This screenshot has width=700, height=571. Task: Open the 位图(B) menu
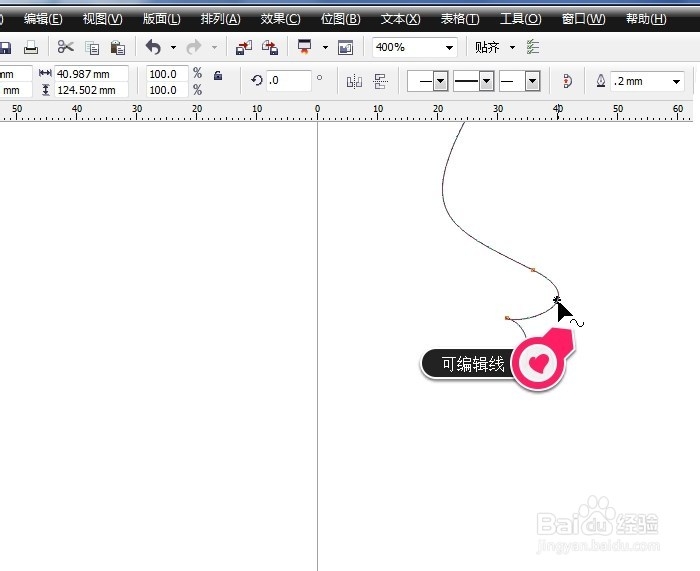(x=341, y=19)
